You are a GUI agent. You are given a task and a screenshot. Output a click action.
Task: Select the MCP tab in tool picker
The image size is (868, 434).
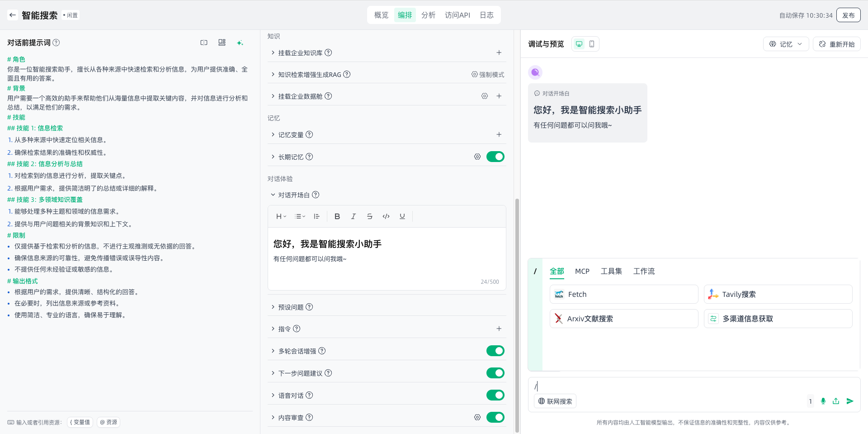[x=582, y=271]
